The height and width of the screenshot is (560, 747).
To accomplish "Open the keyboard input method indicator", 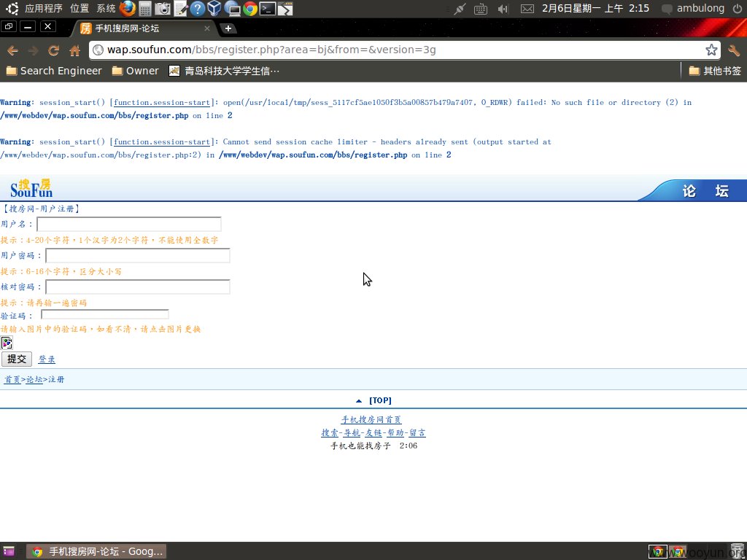I will pos(481,9).
